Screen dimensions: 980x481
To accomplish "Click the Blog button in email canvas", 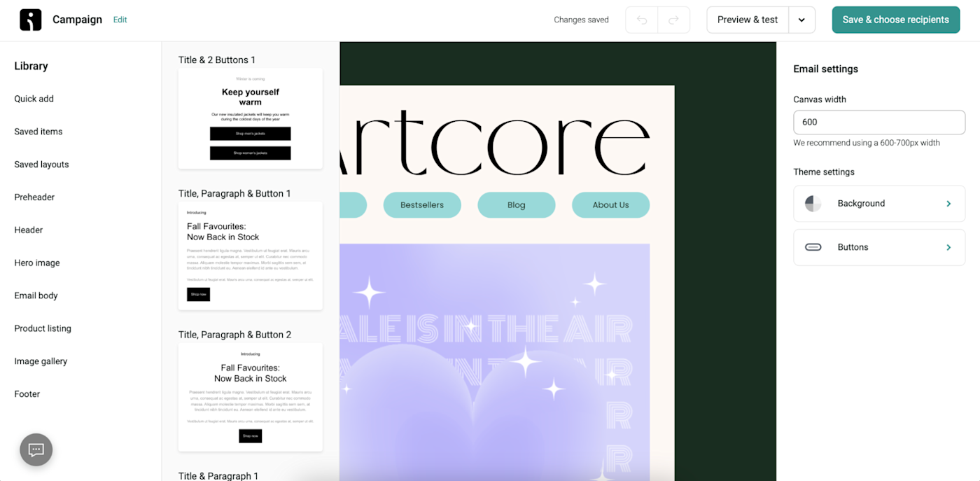I will tap(517, 205).
